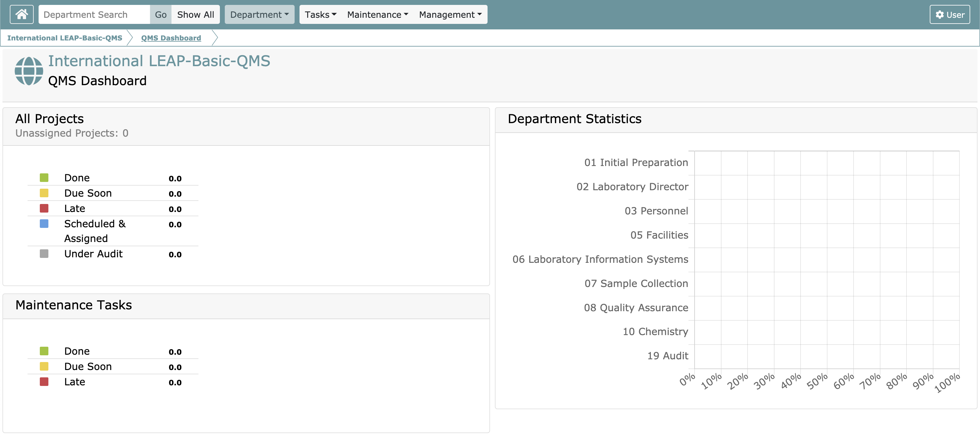The image size is (980, 438).
Task: Click the Home icon button
Action: (x=21, y=14)
